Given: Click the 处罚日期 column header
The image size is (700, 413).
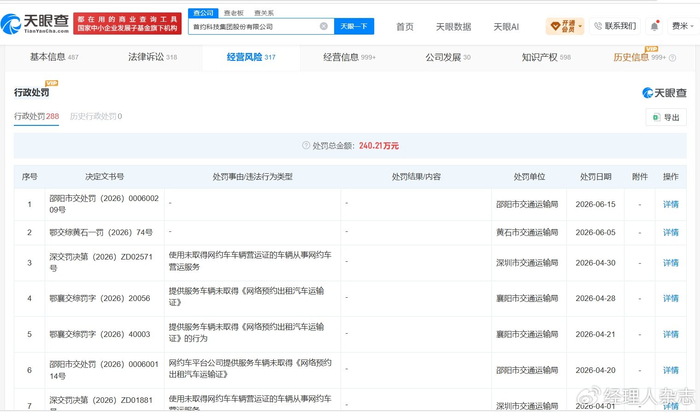Looking at the screenshot, I should coord(596,177).
